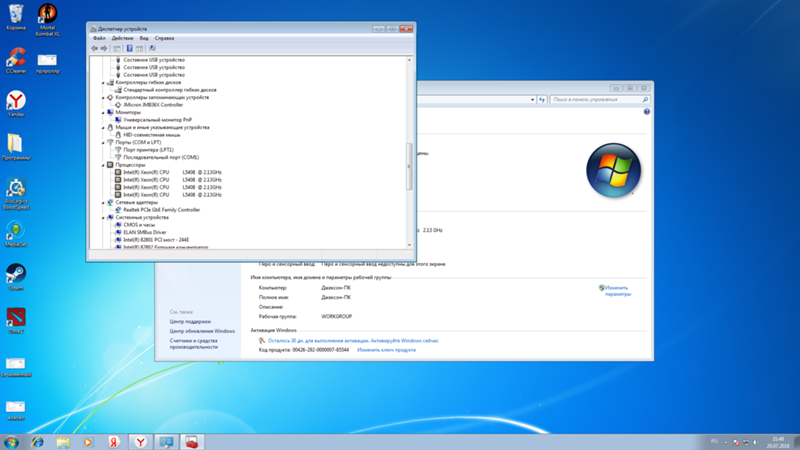Select Порт принтера (LPT1)
Image resolution: width=800 pixels, height=450 pixels.
click(148, 150)
